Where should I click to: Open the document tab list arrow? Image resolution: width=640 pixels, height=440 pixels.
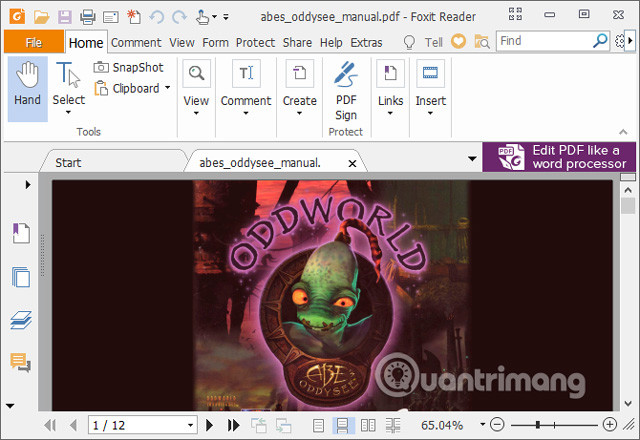(472, 158)
